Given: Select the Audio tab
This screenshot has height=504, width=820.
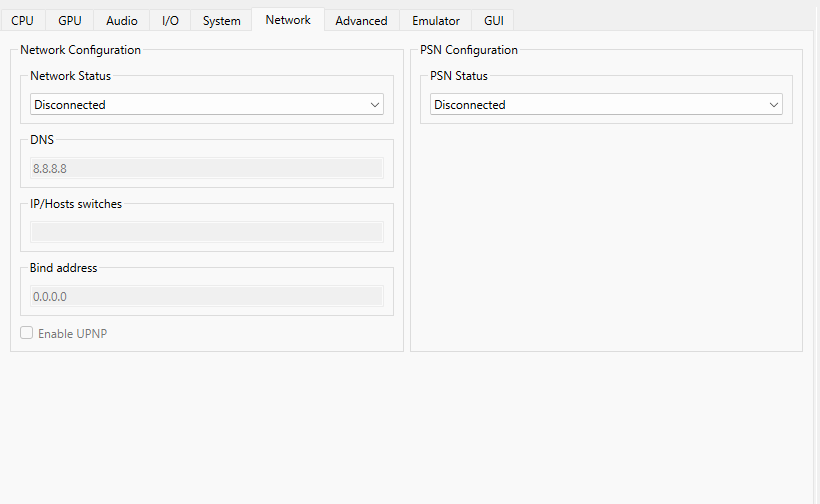Looking at the screenshot, I should tap(122, 21).
